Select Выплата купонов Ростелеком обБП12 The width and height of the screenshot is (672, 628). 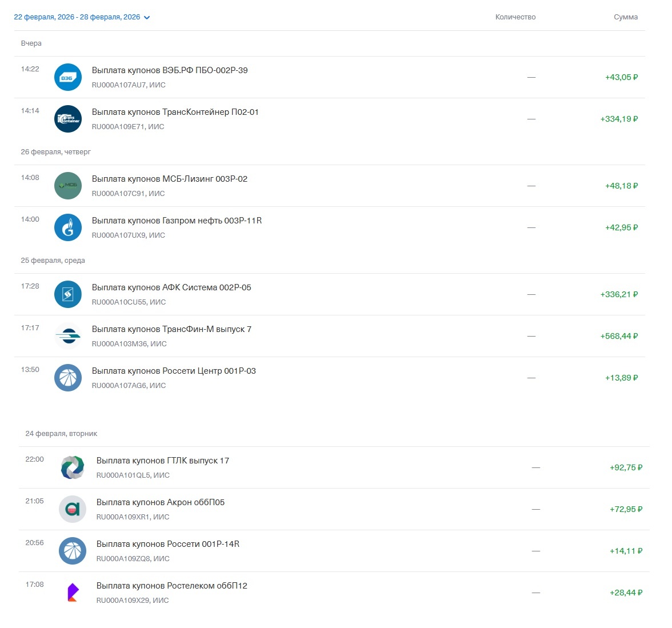click(172, 586)
